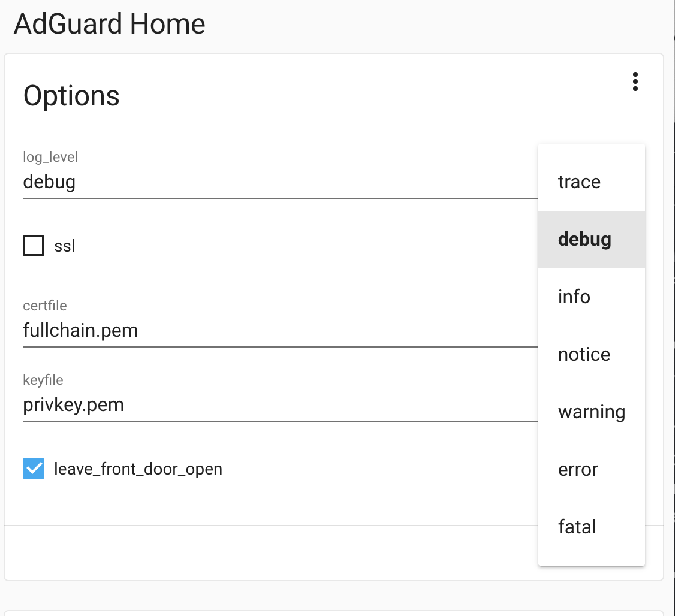Choose the "error" log level

577,469
